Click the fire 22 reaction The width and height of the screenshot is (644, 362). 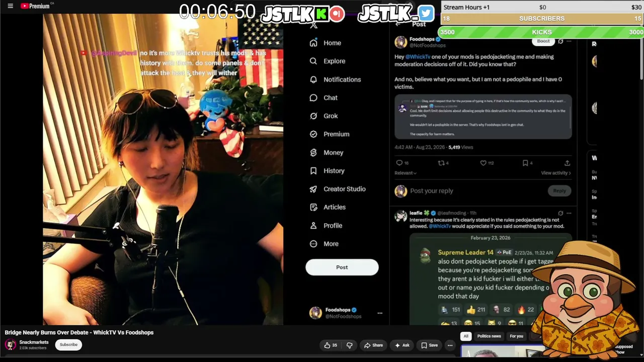click(526, 310)
